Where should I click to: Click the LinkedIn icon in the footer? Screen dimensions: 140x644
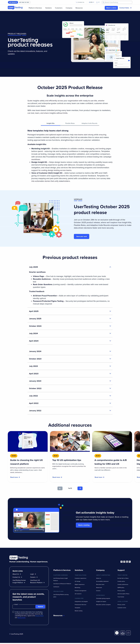pos(127,562)
